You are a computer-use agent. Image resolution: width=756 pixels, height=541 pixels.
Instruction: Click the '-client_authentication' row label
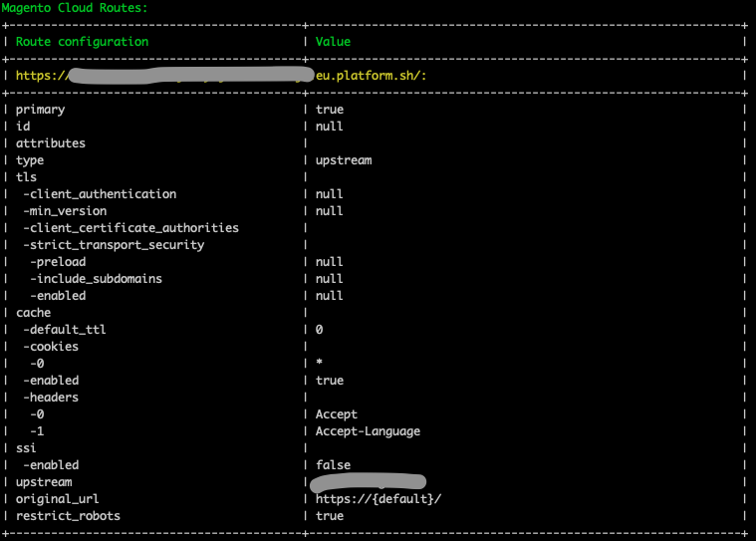[100, 194]
